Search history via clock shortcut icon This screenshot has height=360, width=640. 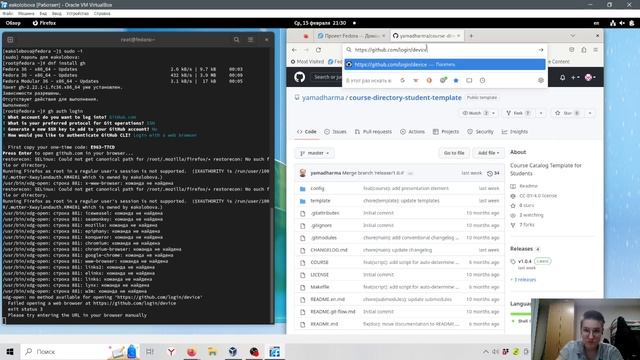pos(482,81)
